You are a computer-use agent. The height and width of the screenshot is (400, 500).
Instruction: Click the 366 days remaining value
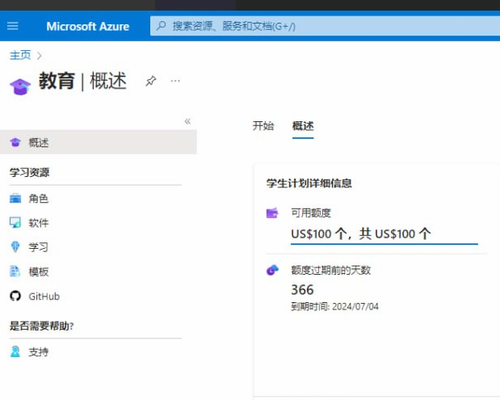click(302, 290)
